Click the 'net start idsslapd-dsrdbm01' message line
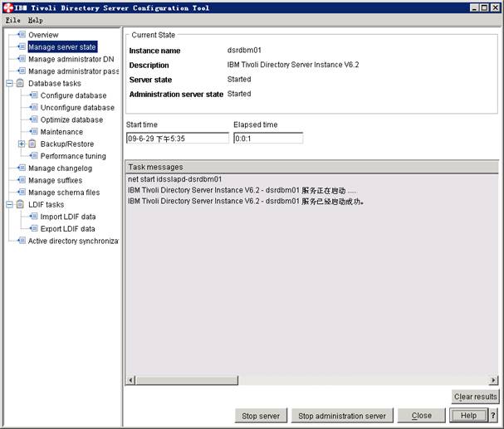 175,179
